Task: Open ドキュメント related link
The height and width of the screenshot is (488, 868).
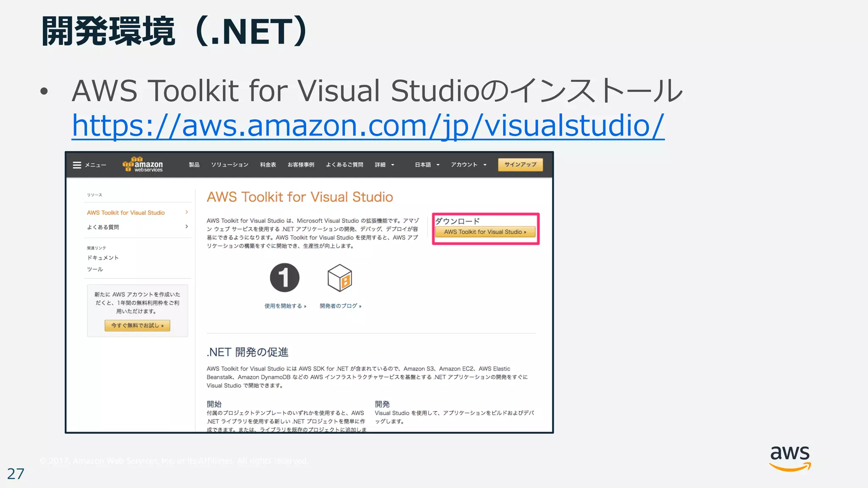Action: click(x=103, y=258)
